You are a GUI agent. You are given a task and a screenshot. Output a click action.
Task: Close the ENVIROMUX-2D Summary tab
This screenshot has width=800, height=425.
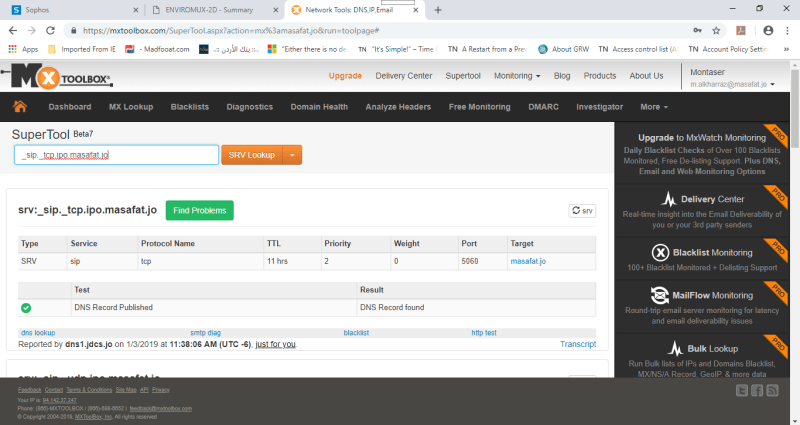276,10
